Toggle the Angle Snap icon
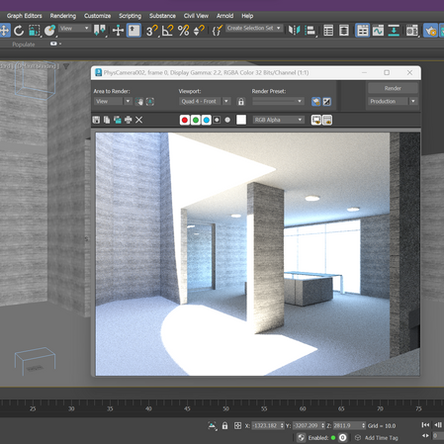The height and width of the screenshot is (444, 444). click(x=167, y=31)
